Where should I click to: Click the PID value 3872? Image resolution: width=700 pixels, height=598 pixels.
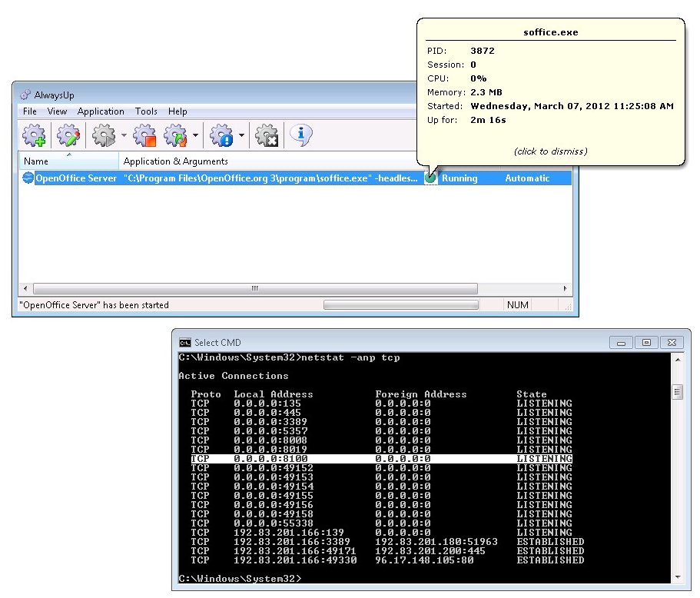click(483, 51)
